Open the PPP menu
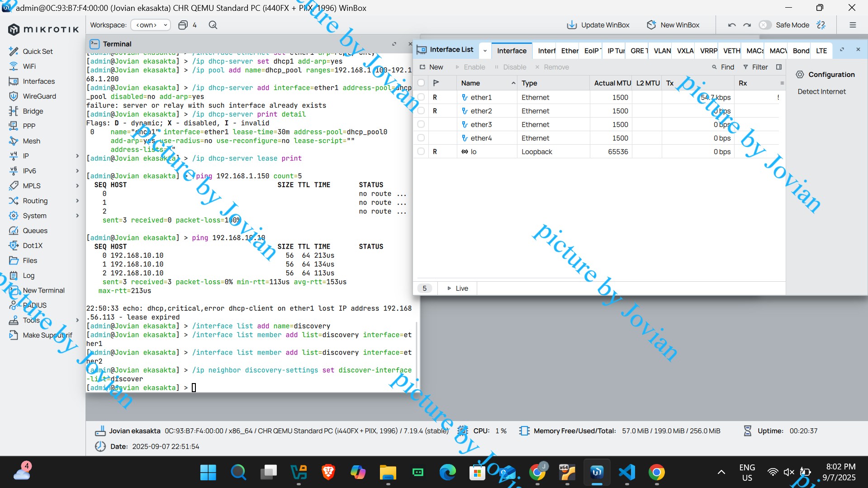 pyautogui.click(x=29, y=126)
